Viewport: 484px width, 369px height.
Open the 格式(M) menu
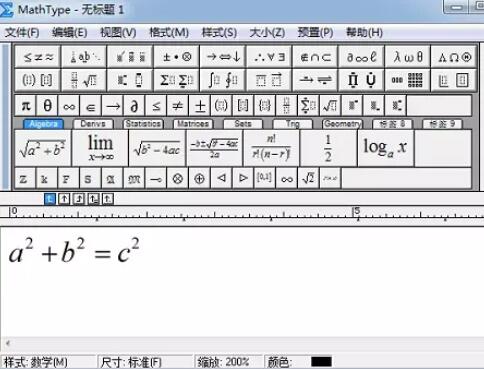[x=169, y=32]
